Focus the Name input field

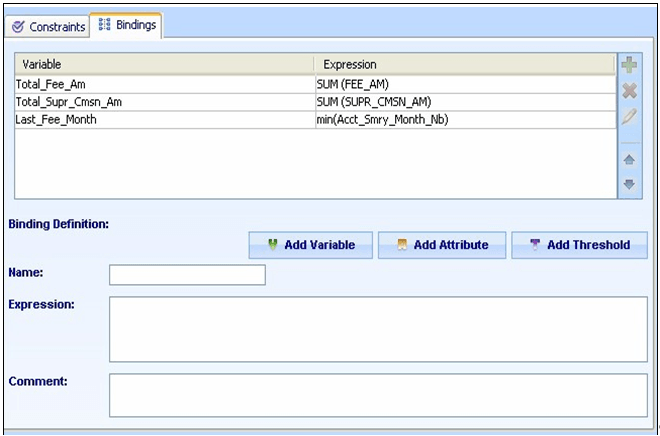(x=187, y=275)
